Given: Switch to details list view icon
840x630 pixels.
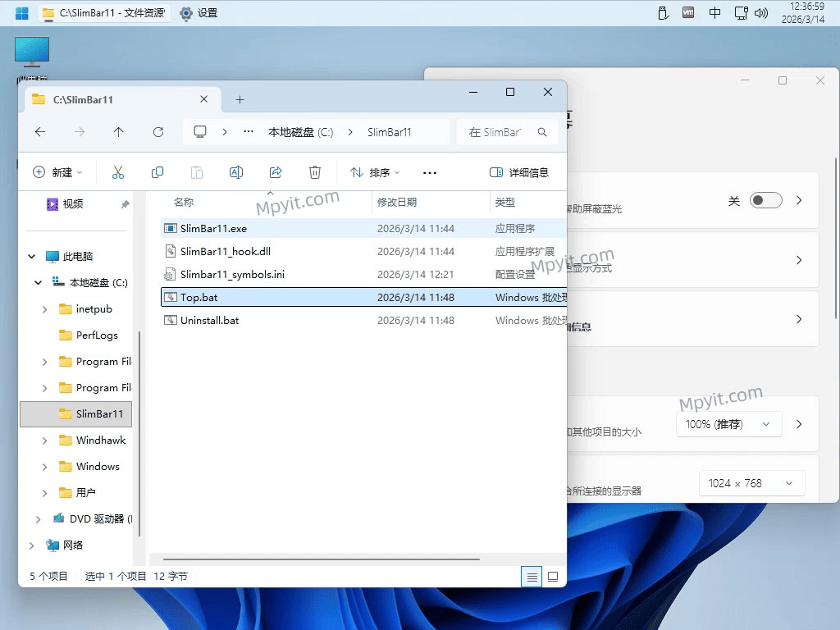Looking at the screenshot, I should pos(532,577).
